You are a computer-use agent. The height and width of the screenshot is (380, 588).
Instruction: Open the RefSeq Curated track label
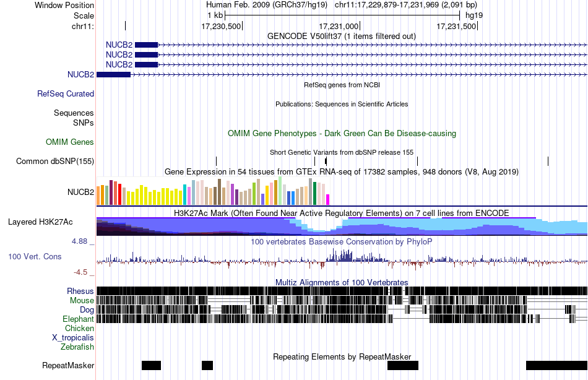(66, 94)
